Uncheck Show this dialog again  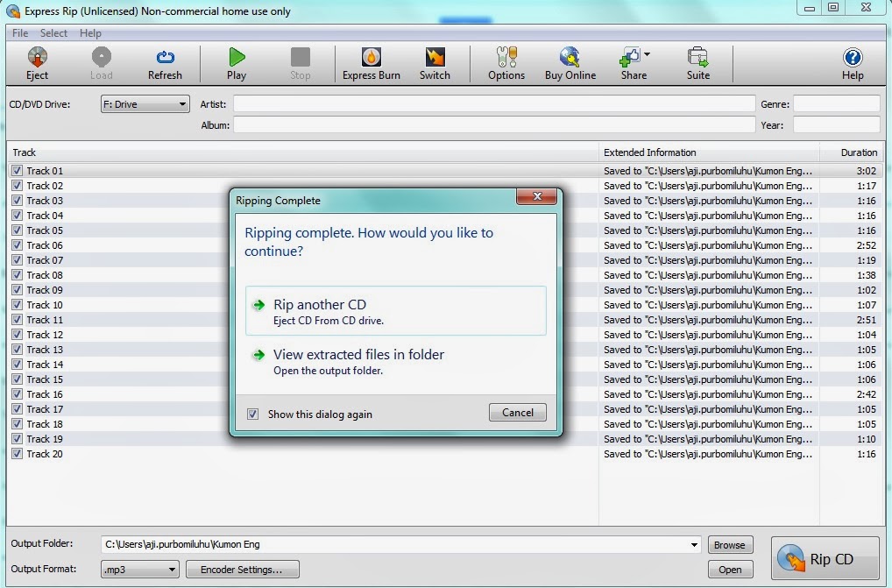pos(253,414)
